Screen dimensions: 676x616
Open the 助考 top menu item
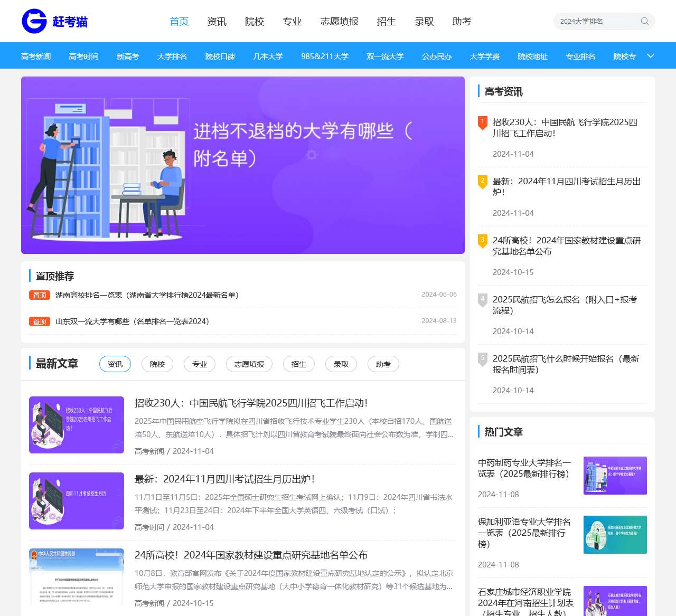462,22
